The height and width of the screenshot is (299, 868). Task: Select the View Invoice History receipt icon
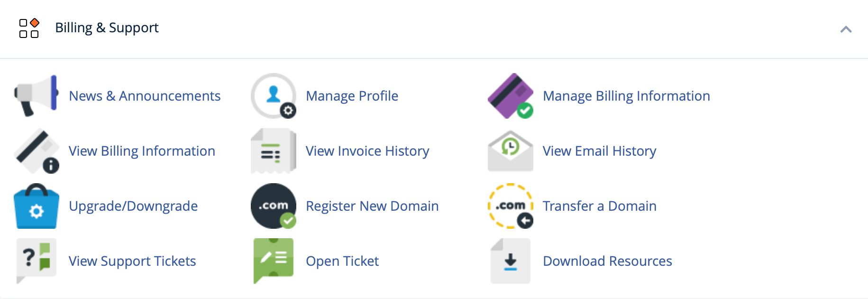tap(274, 151)
